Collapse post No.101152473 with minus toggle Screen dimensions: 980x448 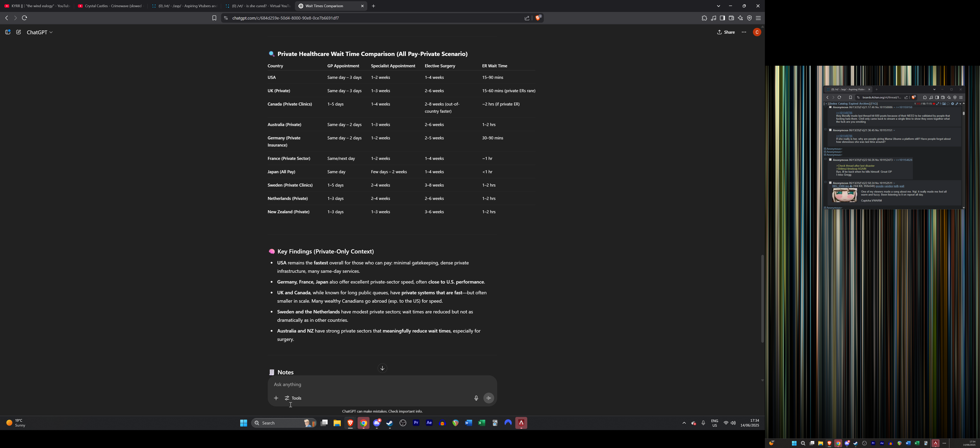click(x=826, y=159)
